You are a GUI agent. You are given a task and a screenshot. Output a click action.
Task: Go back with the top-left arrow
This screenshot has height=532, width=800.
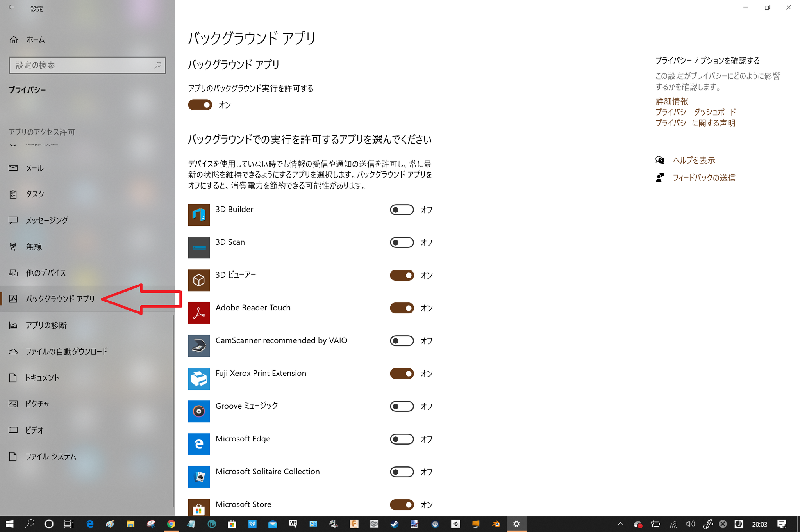pyautogui.click(x=11, y=7)
